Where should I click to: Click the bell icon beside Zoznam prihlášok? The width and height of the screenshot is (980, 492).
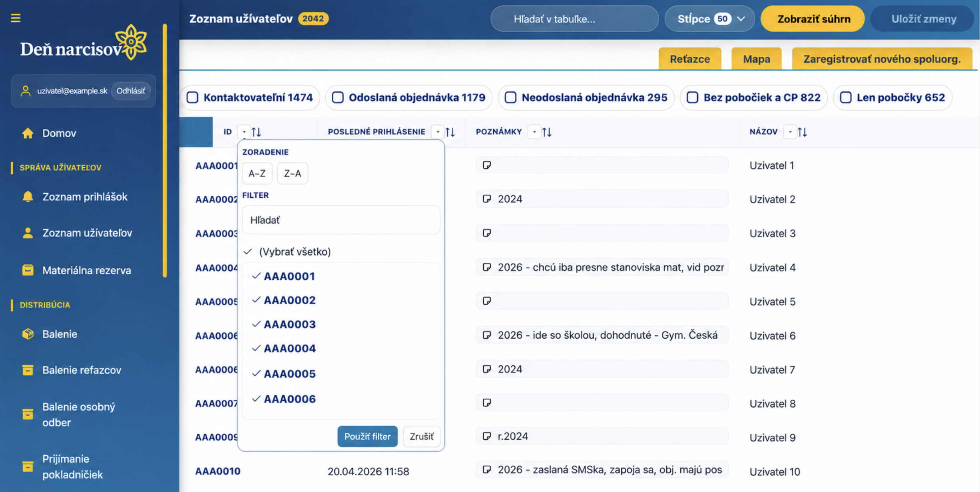(28, 196)
